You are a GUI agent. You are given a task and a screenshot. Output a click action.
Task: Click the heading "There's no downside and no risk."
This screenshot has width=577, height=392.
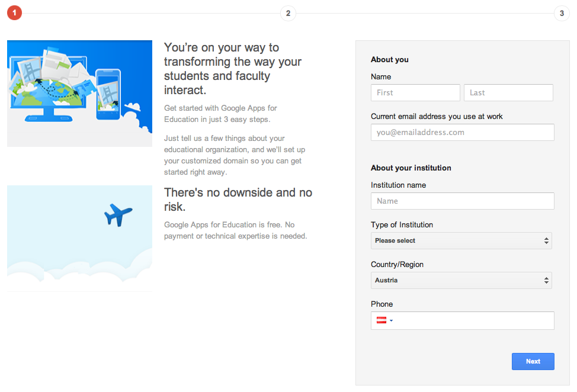click(238, 200)
